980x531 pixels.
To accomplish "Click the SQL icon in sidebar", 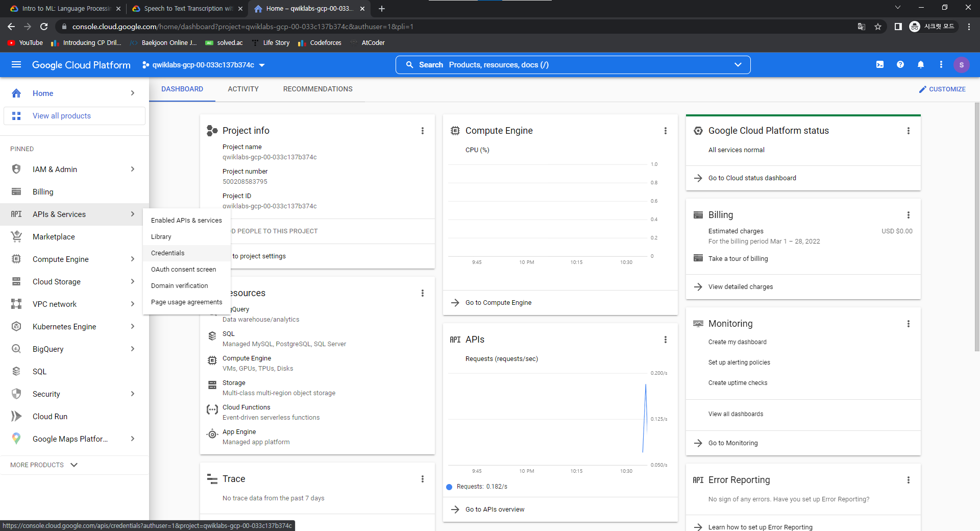I will (16, 371).
